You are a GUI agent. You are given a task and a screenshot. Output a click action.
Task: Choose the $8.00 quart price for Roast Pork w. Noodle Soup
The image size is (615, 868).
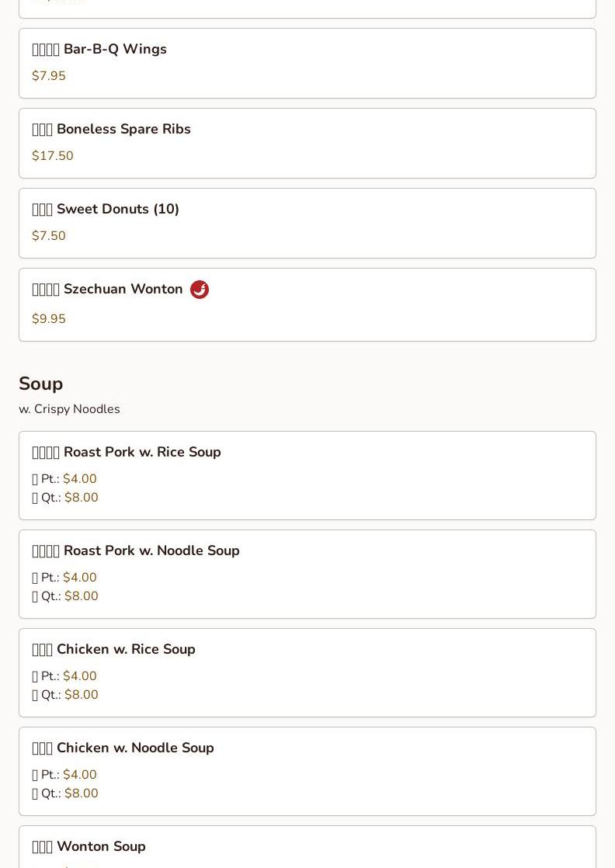pyautogui.click(x=82, y=596)
